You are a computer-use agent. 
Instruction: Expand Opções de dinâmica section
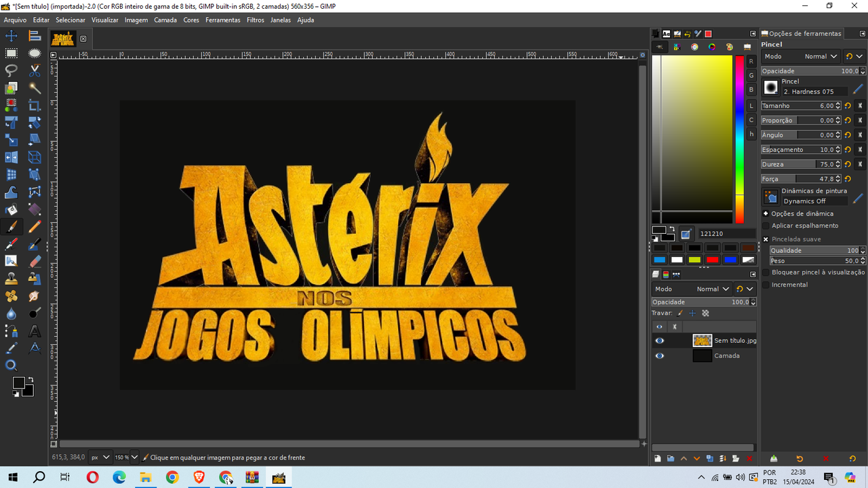[x=766, y=213]
